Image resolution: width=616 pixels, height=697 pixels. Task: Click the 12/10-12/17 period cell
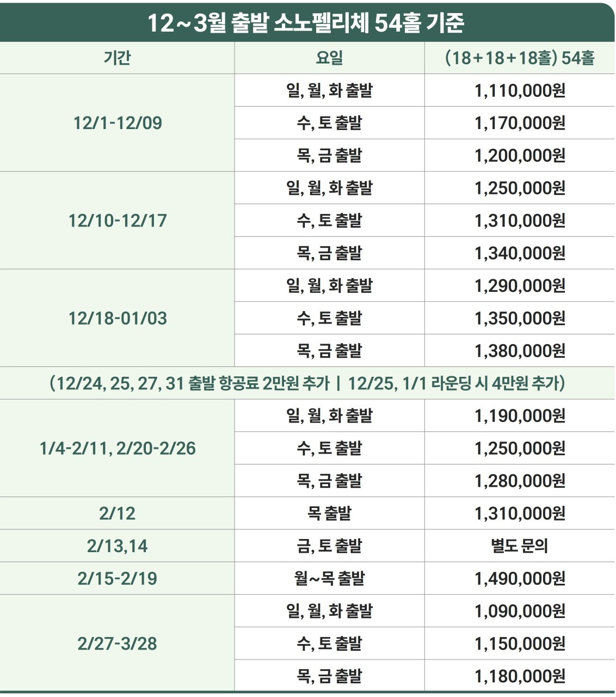[118, 221]
